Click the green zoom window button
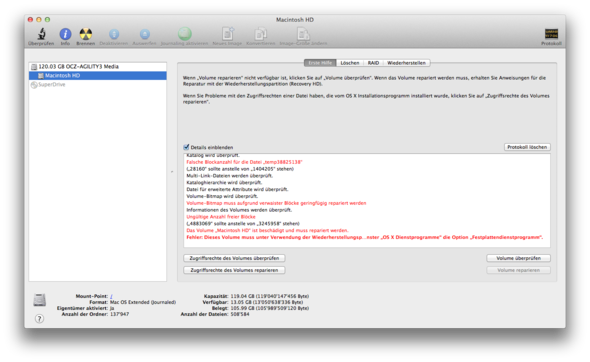Viewport: 590px width, 362px height. pyautogui.click(x=47, y=20)
